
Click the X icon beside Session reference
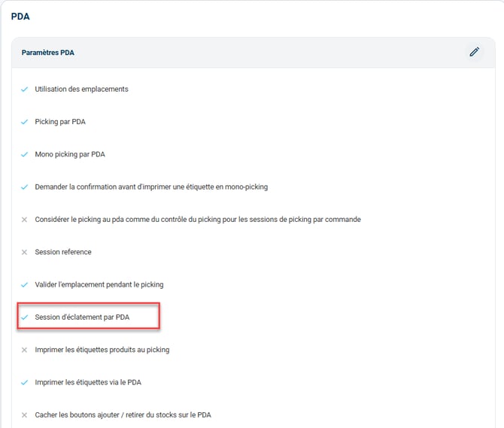point(24,252)
